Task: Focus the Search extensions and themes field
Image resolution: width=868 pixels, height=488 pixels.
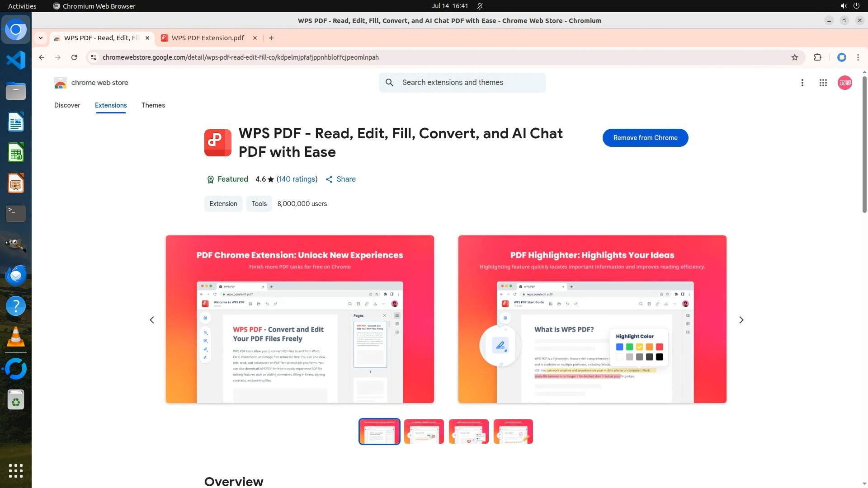Action: coord(462,83)
